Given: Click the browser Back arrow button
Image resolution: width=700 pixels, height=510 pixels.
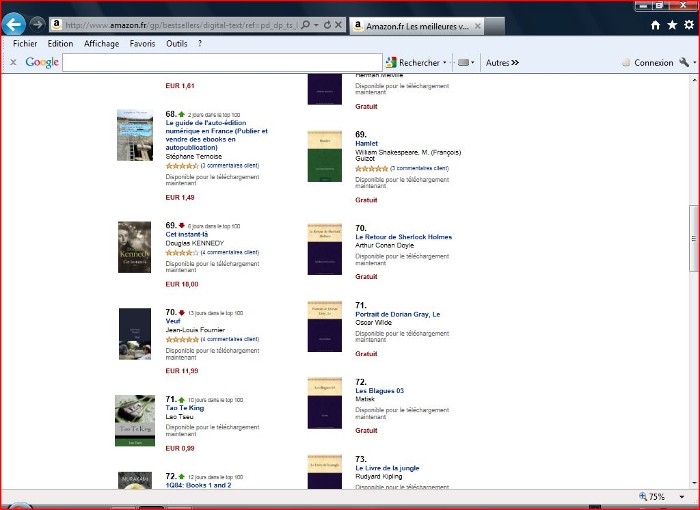Looking at the screenshot, I should point(13,24).
